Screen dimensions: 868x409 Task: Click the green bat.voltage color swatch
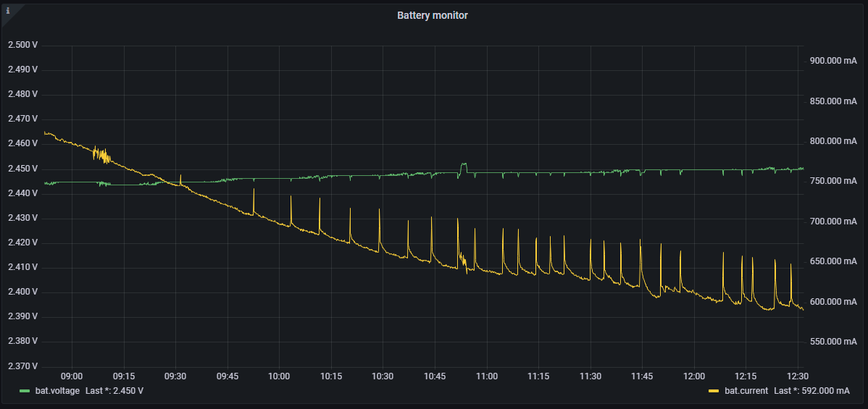(25, 391)
